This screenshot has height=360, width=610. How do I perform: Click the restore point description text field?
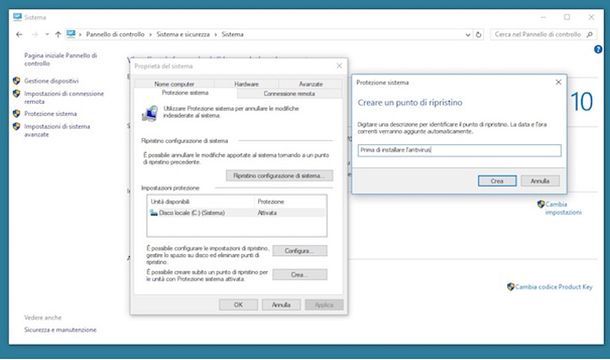459,150
